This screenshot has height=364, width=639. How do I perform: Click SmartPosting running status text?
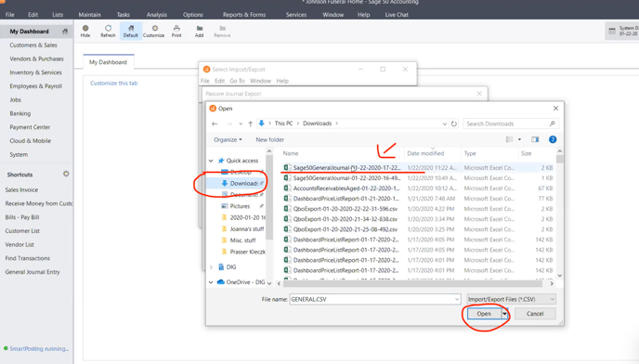pyautogui.click(x=39, y=348)
